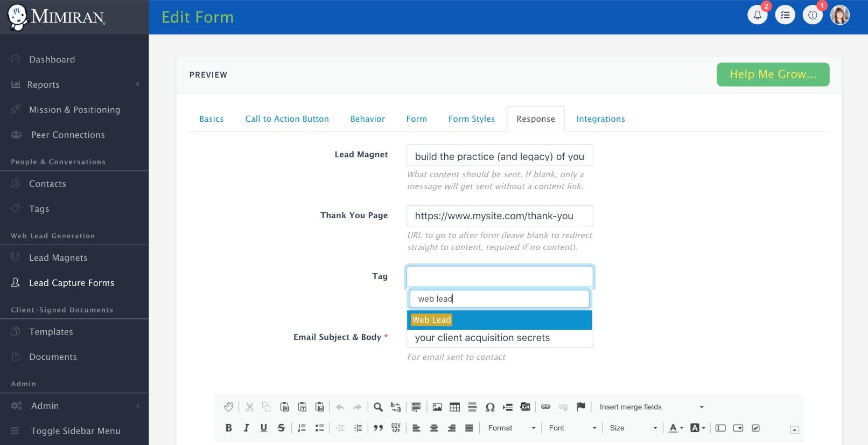Insert a selection field form element
The height and width of the screenshot is (445, 868).
click(x=738, y=428)
